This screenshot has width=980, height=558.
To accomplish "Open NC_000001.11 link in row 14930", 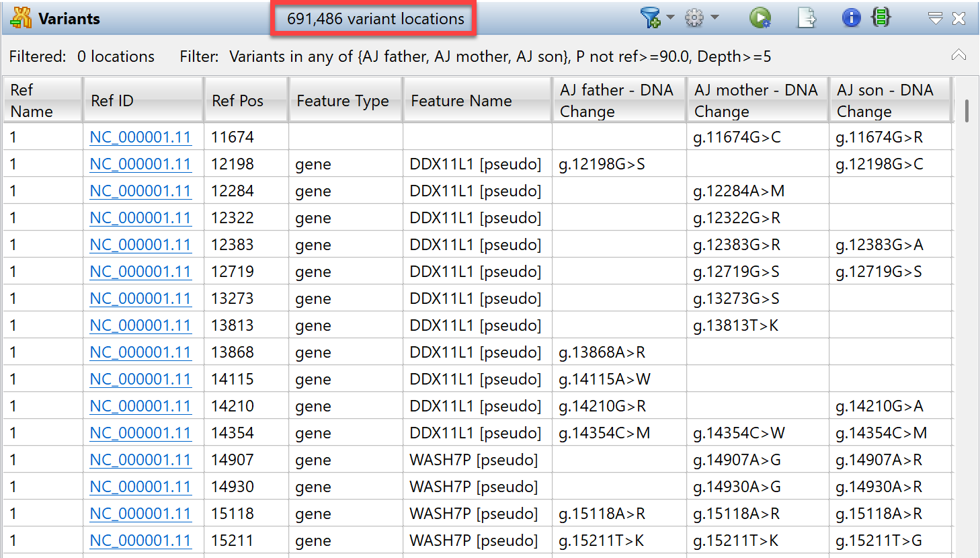I will (140, 487).
